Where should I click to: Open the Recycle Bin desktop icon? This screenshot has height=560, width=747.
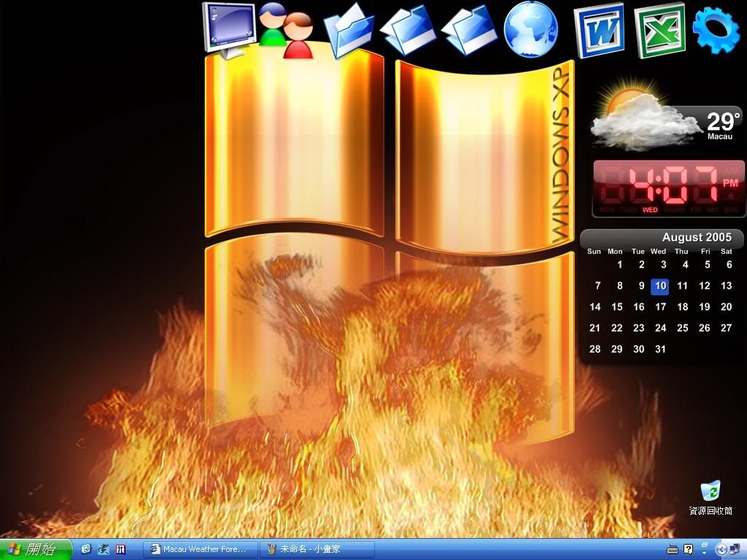click(710, 492)
